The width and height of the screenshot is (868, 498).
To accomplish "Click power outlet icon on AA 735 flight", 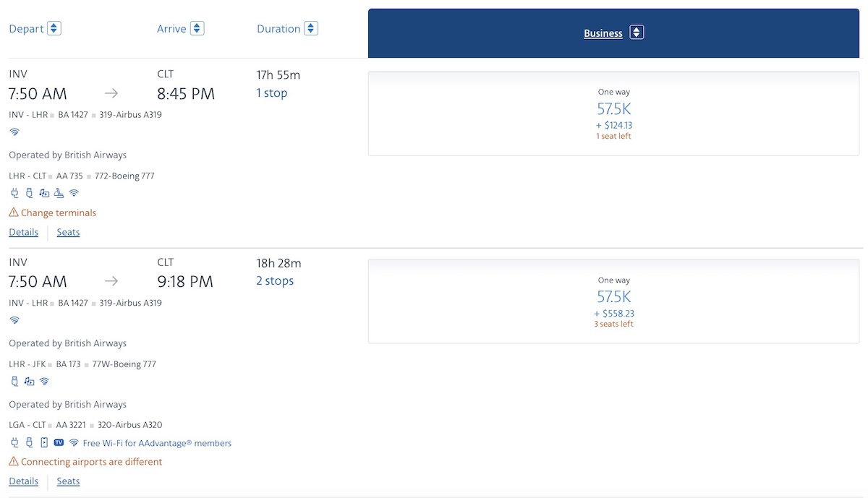I will click(14, 193).
